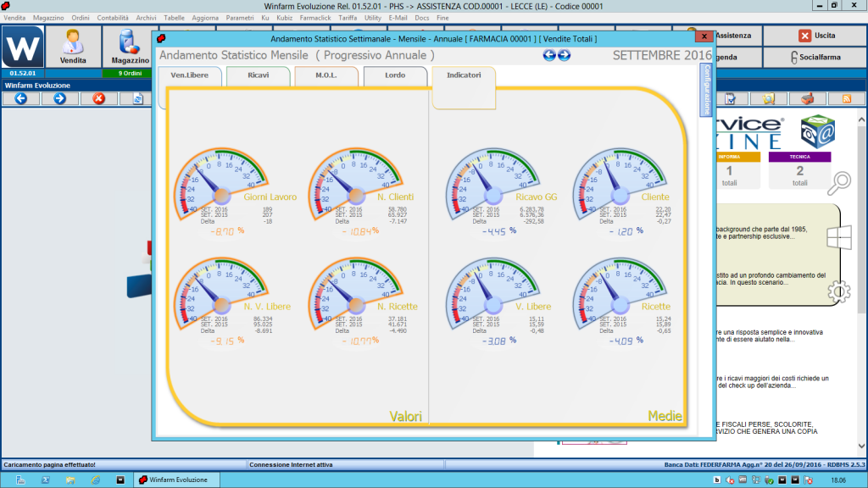Open the Ordini menu
The height and width of the screenshot is (488, 868).
coord(81,18)
